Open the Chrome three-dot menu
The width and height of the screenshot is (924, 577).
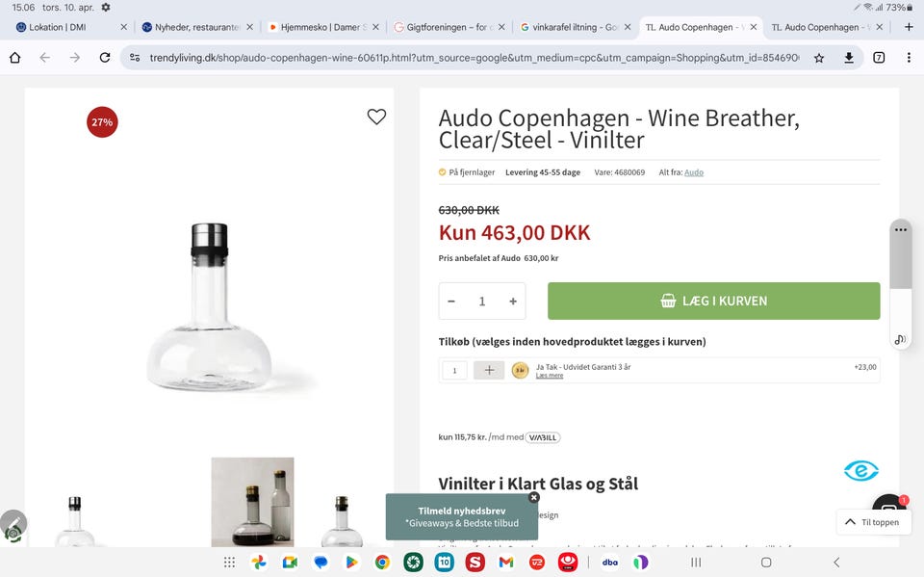(x=908, y=57)
